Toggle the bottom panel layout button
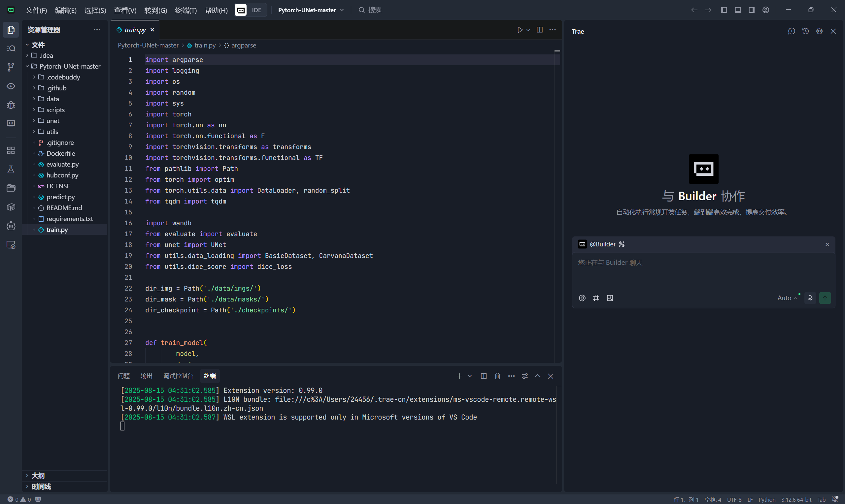The height and width of the screenshot is (504, 845). [x=738, y=10]
